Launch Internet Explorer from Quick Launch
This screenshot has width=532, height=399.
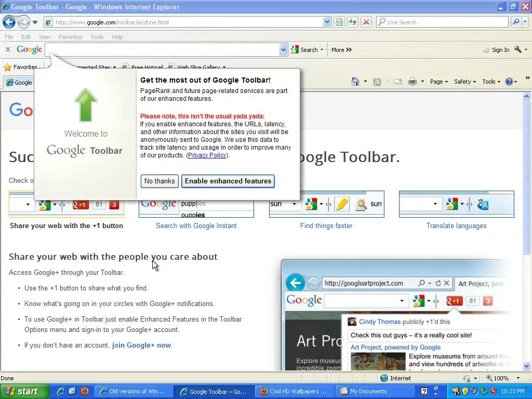(61, 391)
